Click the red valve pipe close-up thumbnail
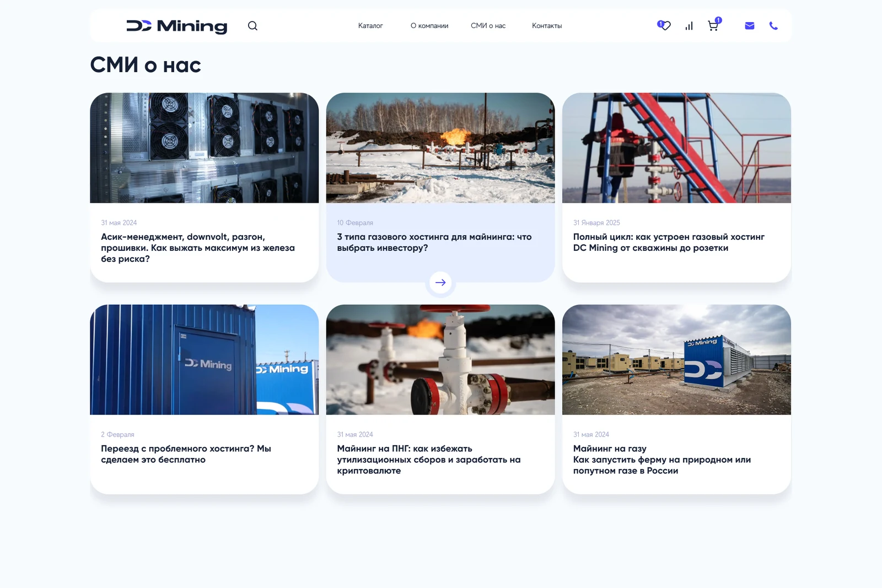 click(x=440, y=359)
